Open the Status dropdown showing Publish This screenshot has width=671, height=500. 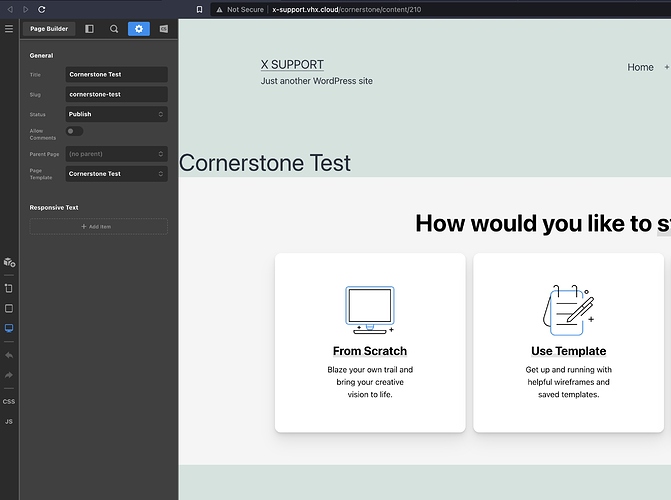(116, 114)
